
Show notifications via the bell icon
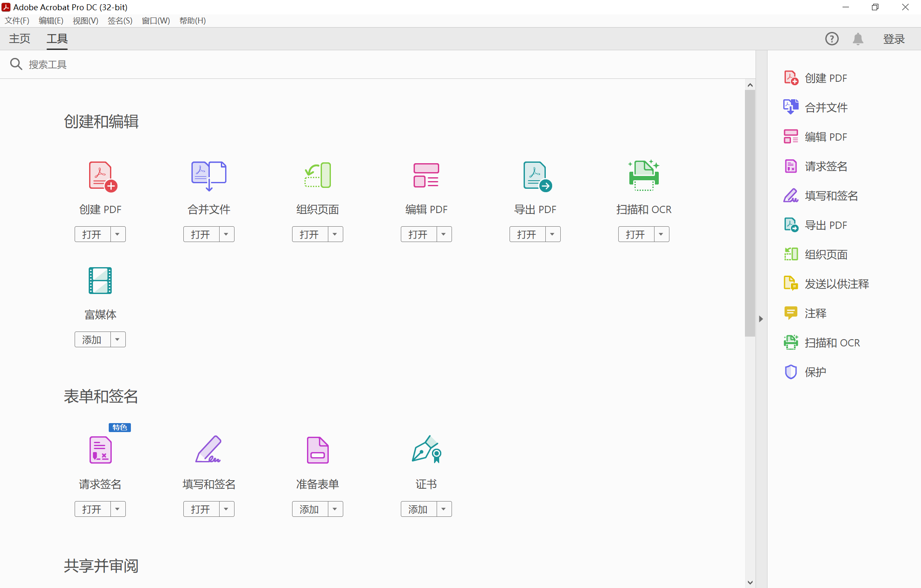pos(858,39)
